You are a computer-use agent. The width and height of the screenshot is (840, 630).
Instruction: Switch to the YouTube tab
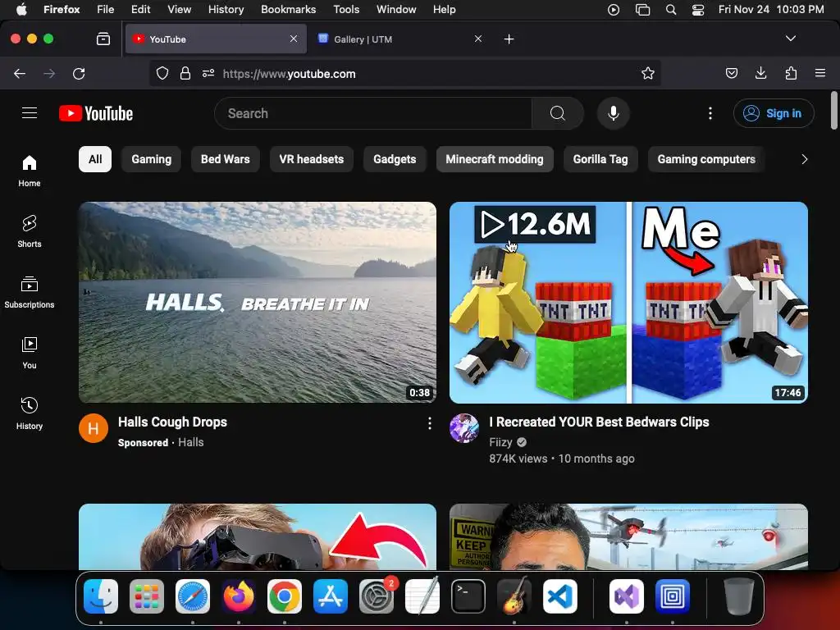tap(216, 39)
